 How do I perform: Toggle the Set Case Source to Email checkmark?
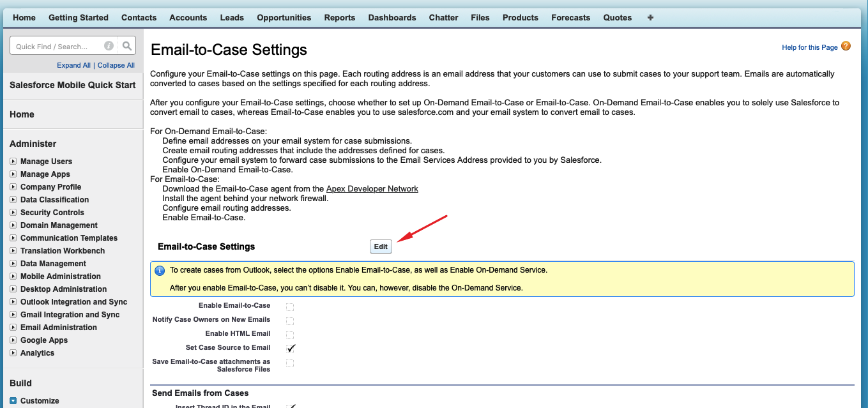click(291, 348)
